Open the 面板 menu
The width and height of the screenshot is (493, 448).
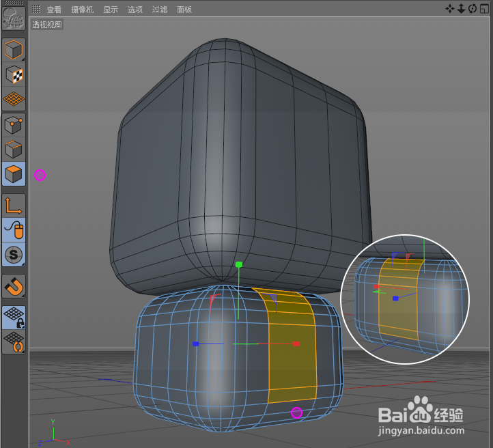[184, 10]
